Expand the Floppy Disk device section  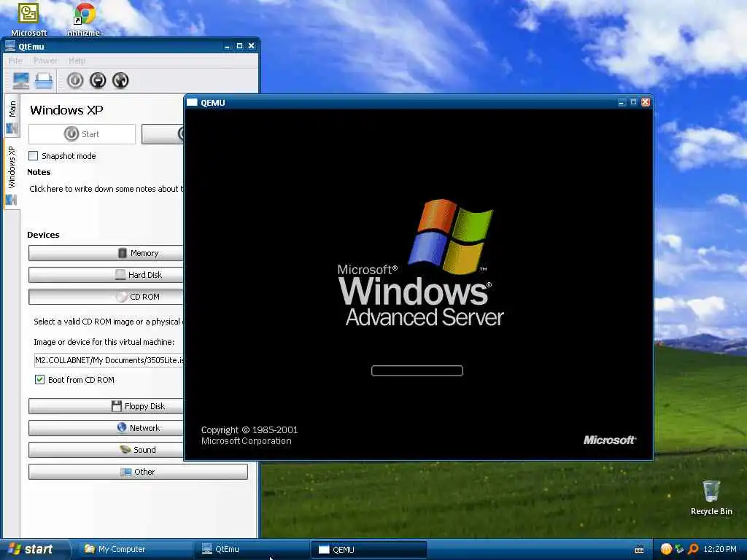106,406
